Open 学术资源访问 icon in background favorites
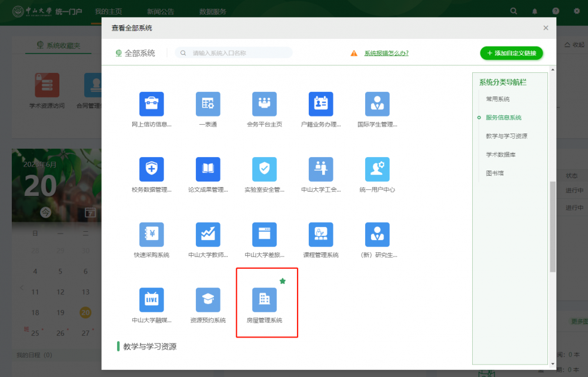Screen dimensions: 588x377 point(47,85)
